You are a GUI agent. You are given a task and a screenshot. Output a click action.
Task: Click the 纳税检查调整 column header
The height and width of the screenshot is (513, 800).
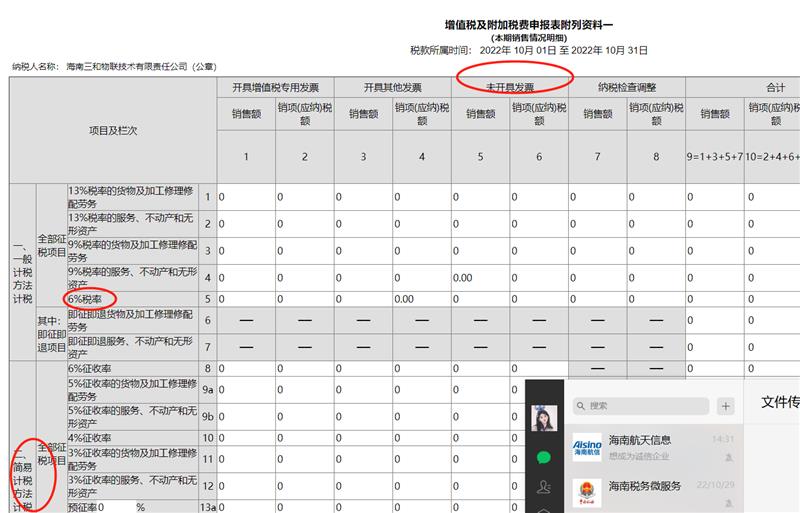coord(627,88)
